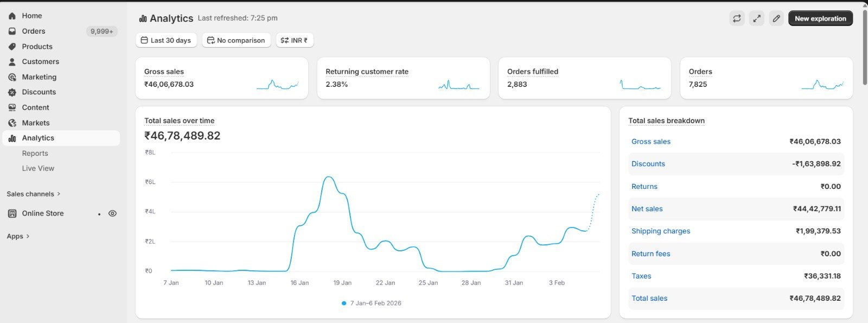
Task: Open the No comparison dropdown
Action: (236, 40)
